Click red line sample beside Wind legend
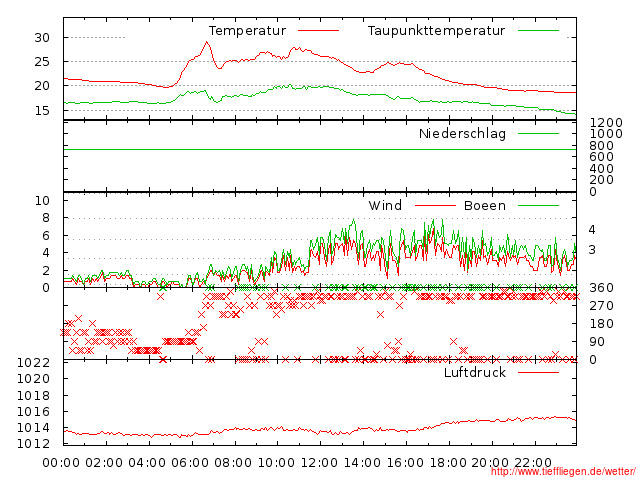 [435, 206]
